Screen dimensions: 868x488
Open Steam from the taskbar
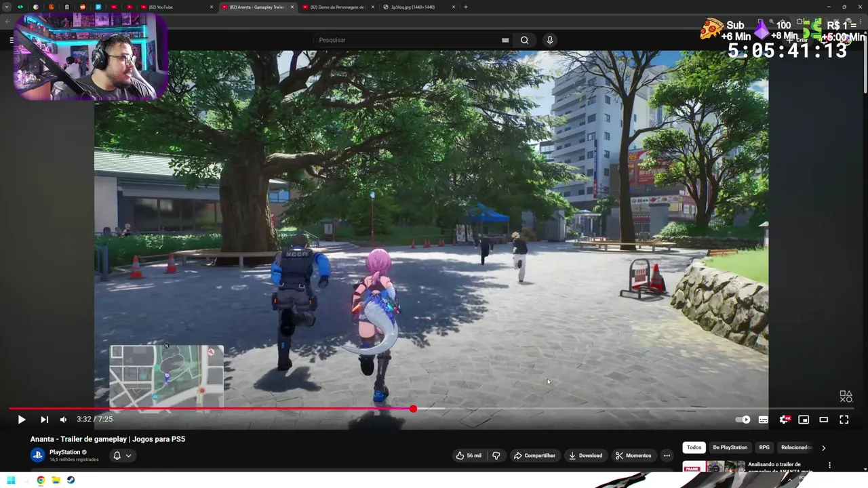71,480
